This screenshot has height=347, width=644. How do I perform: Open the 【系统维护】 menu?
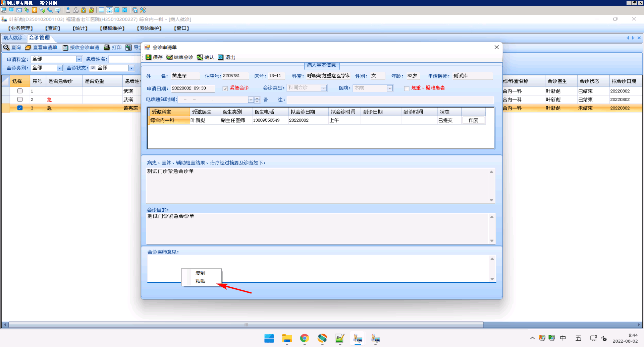click(x=149, y=28)
